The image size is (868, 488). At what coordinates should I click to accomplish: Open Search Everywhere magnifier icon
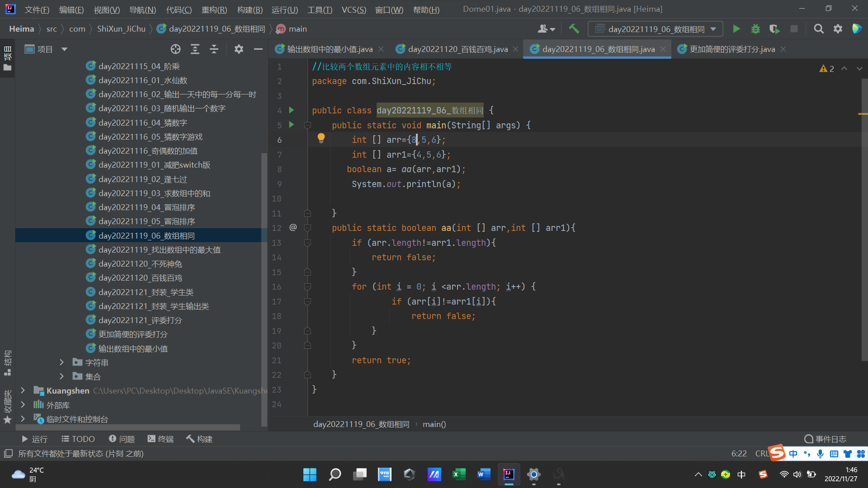click(818, 29)
